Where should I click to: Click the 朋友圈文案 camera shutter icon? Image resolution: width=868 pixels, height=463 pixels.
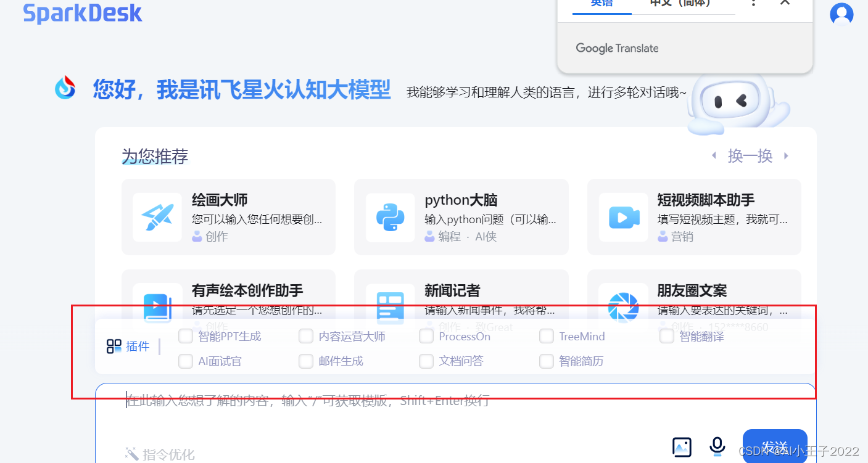click(x=623, y=307)
